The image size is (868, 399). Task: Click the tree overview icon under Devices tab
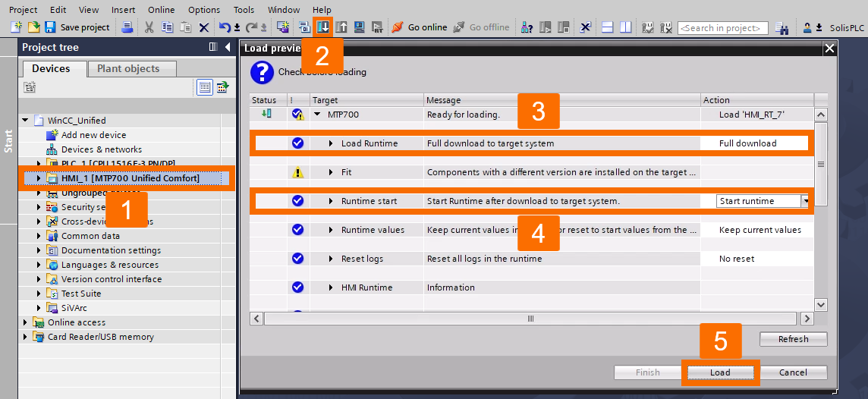(x=30, y=87)
